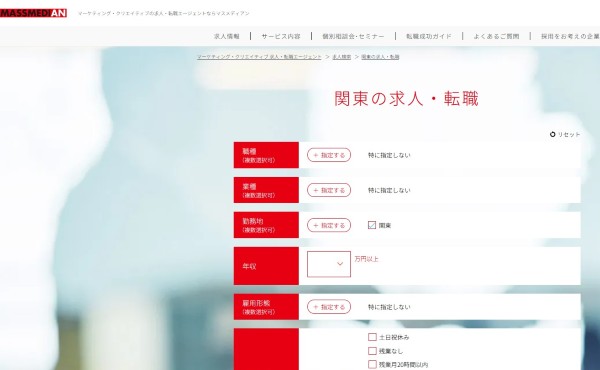
Task: Follow the 関東の求人・転職 breadcrumb link
Action: point(380,57)
